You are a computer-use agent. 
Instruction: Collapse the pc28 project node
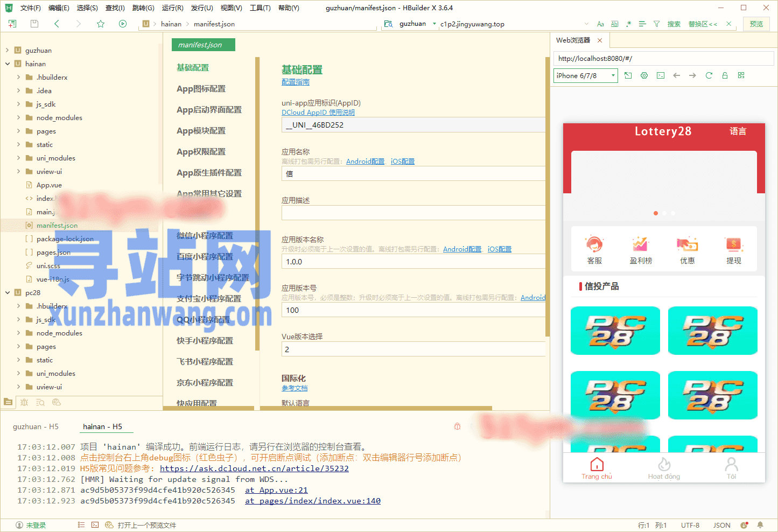click(x=8, y=292)
